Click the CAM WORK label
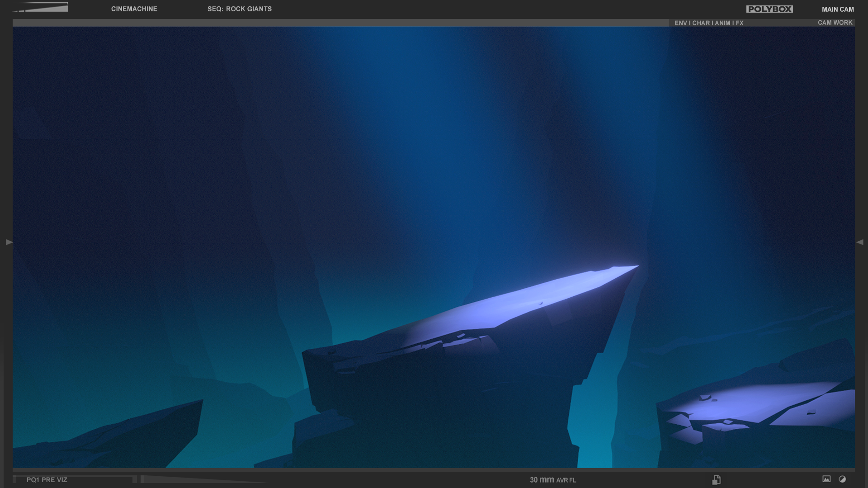Viewport: 868px width, 488px height. click(835, 23)
